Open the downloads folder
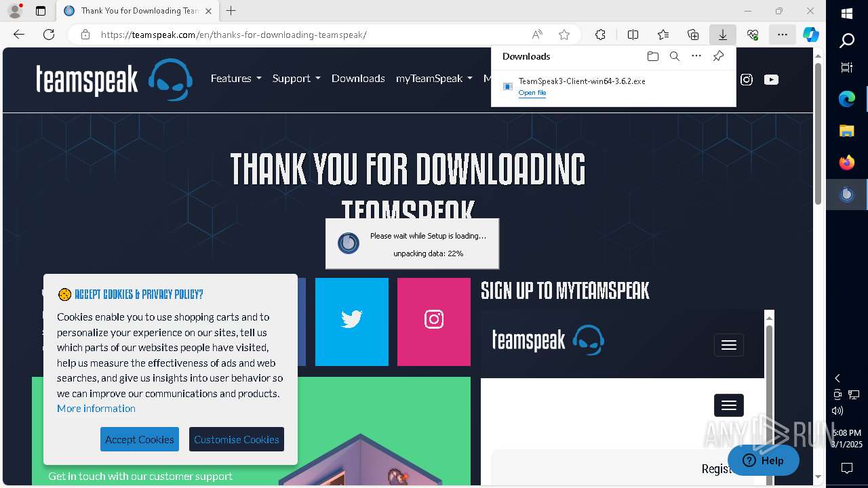The image size is (868, 488). coord(653,56)
